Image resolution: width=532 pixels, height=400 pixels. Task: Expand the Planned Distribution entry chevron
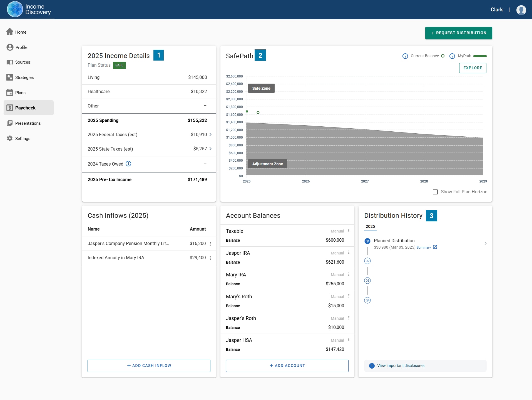tap(485, 243)
